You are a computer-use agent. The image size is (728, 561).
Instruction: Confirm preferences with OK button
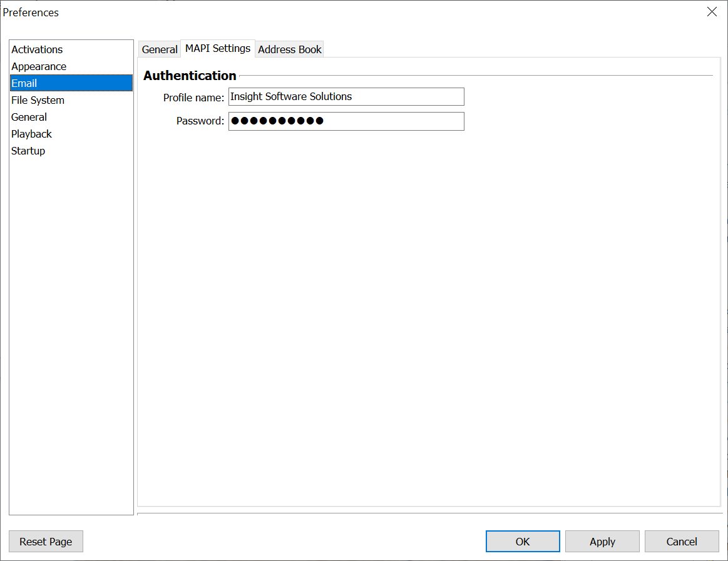pyautogui.click(x=523, y=542)
